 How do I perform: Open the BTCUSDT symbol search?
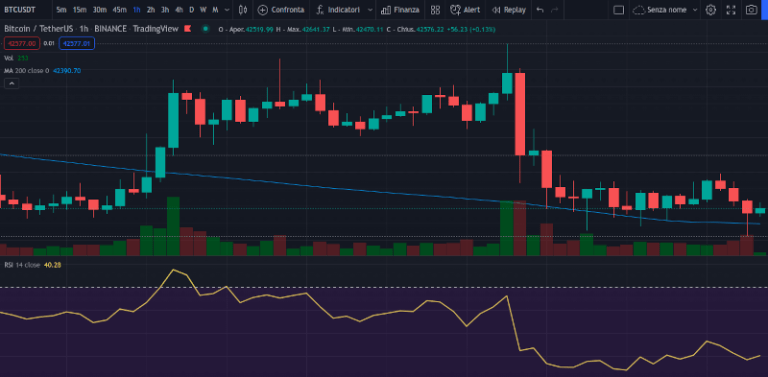coord(20,10)
